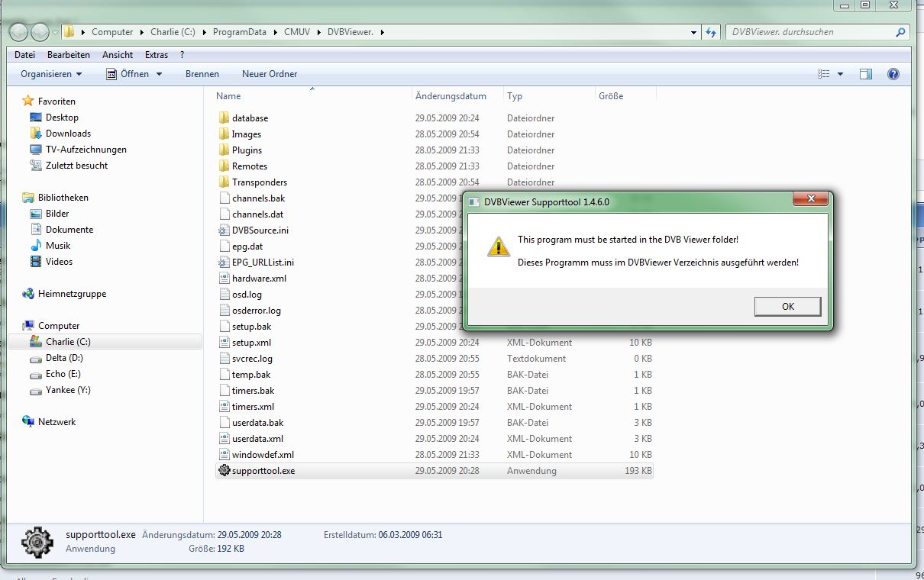Select the Plugins folder icon
Image resolution: width=924 pixels, height=580 pixels.
(x=224, y=150)
